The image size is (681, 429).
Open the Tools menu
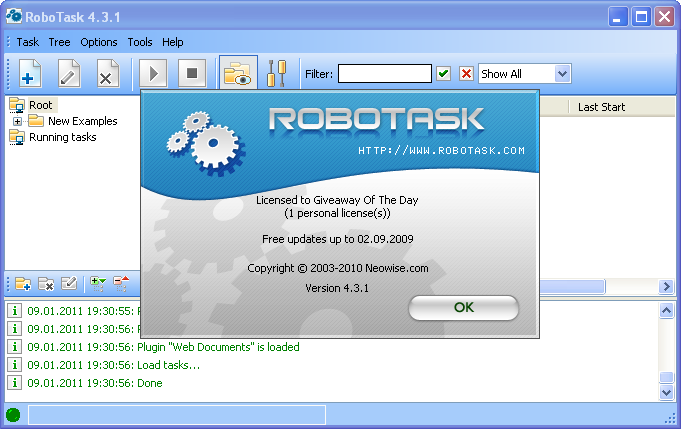[x=140, y=42]
